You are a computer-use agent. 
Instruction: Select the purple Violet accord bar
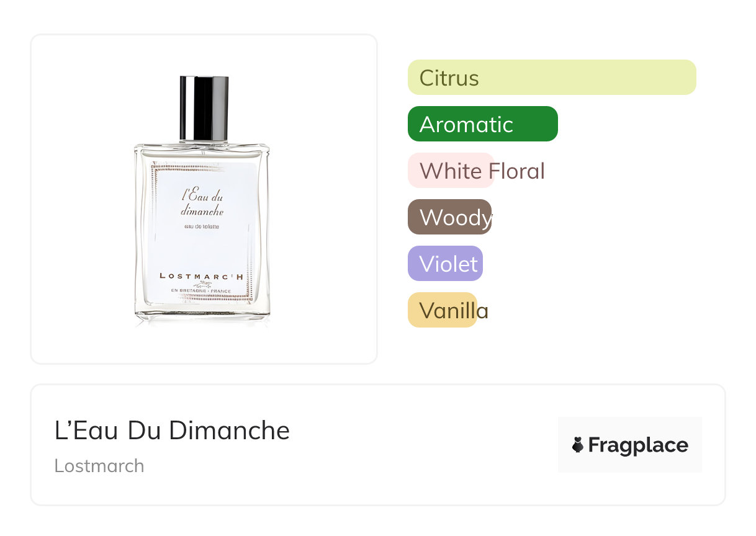[445, 264]
